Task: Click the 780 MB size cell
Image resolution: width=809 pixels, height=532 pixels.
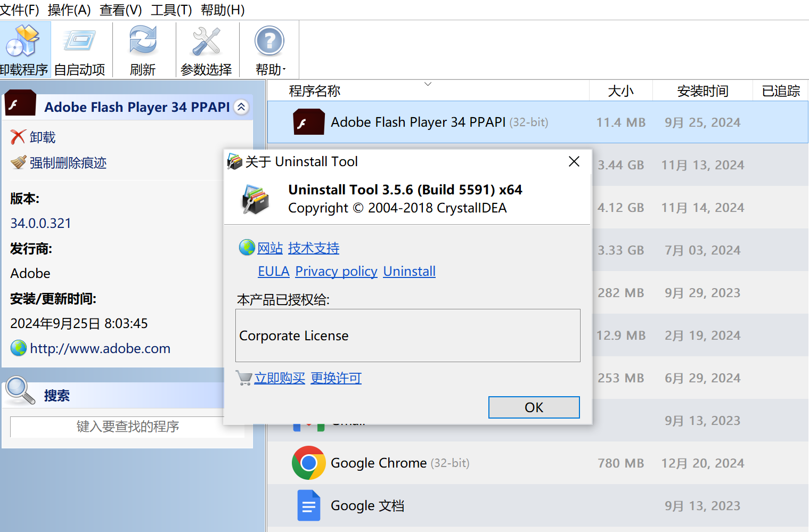Action: 621,463
